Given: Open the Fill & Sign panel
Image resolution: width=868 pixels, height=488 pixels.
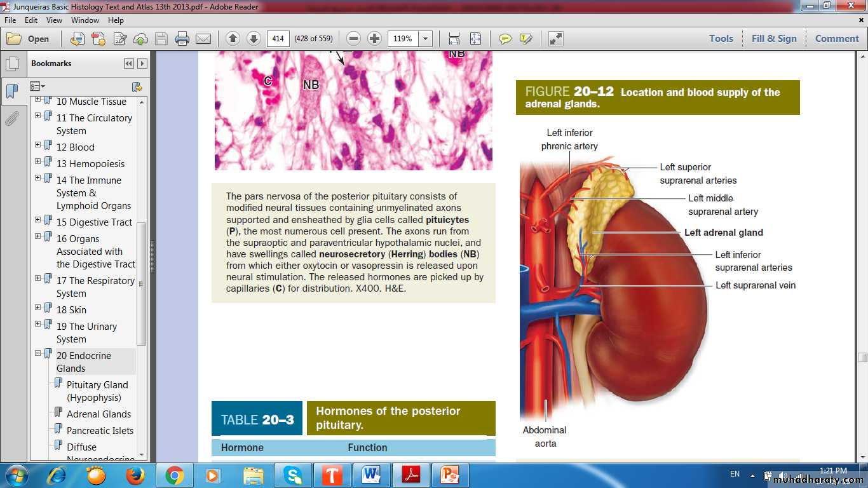Looking at the screenshot, I should (x=773, y=39).
